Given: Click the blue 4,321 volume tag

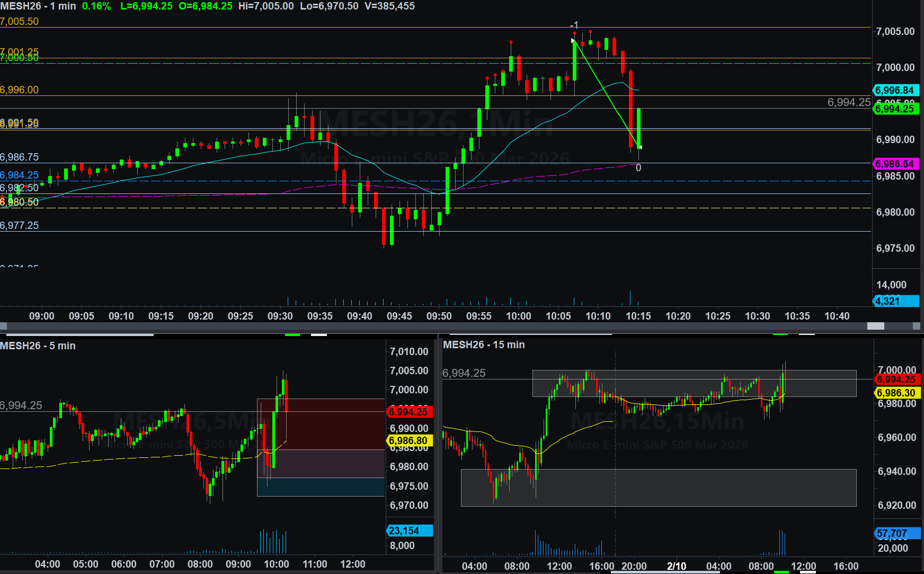Looking at the screenshot, I should point(895,301).
